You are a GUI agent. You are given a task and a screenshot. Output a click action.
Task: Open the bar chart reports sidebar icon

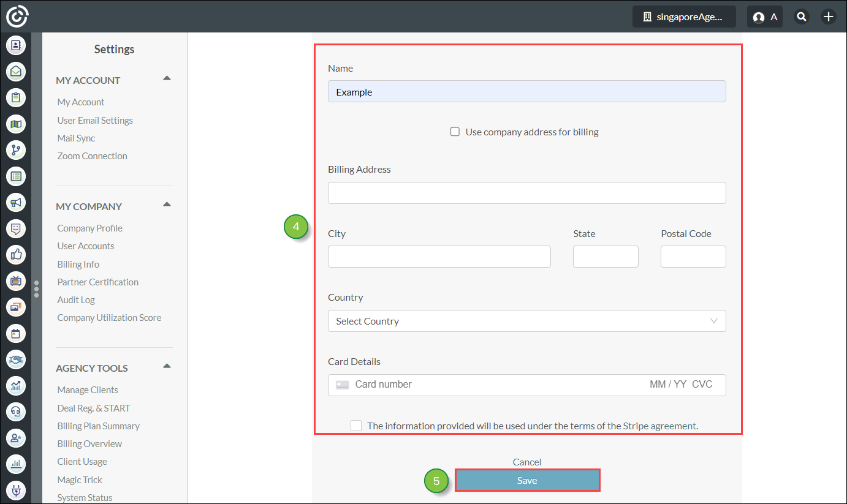tap(16, 464)
